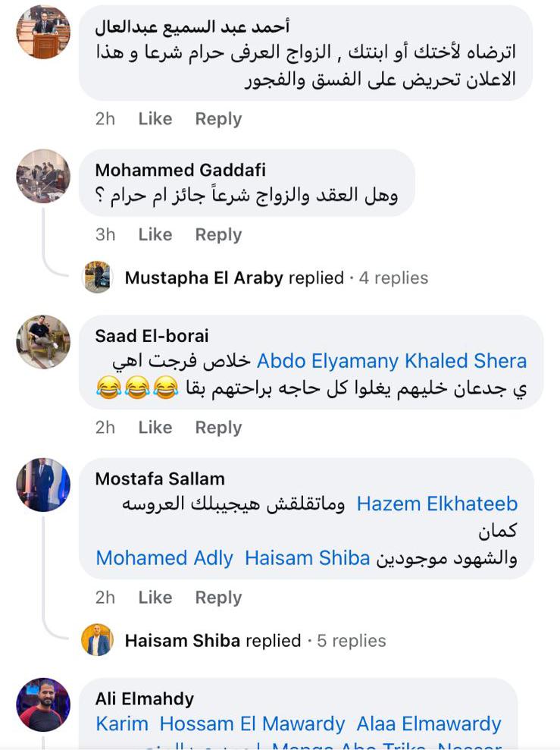560x750 pixels.
Task: Click Mostafa Sallam's avatar
Action: click(43, 485)
